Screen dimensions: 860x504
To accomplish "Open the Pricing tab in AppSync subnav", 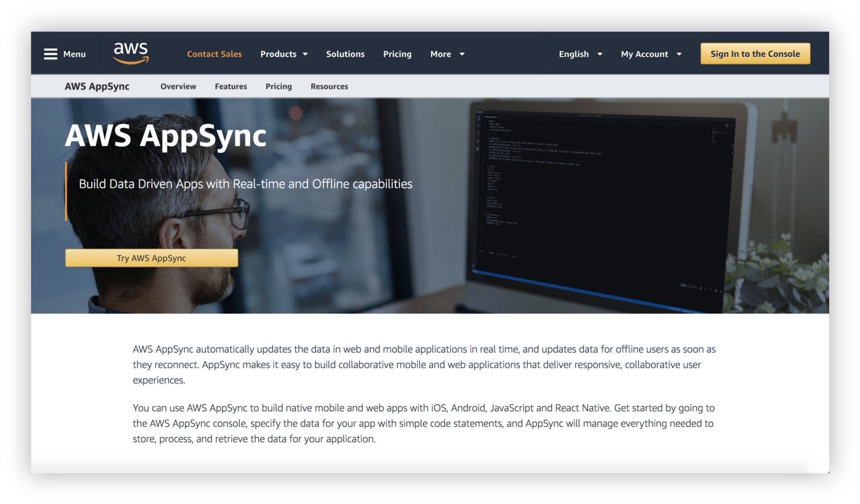I will [x=278, y=86].
